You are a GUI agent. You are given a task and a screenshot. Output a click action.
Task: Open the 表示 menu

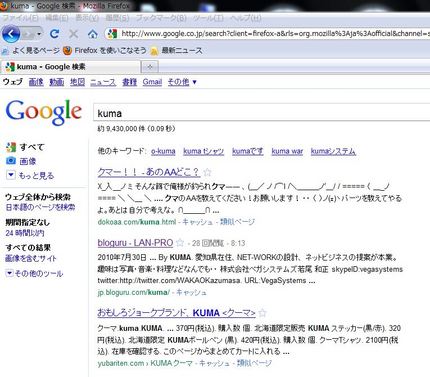point(87,18)
